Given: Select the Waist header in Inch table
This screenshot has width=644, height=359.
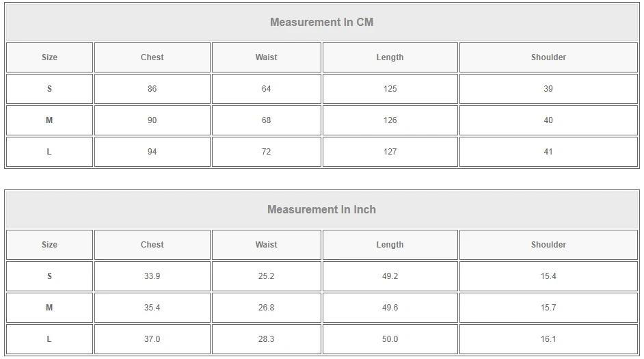Looking at the screenshot, I should 266,245.
